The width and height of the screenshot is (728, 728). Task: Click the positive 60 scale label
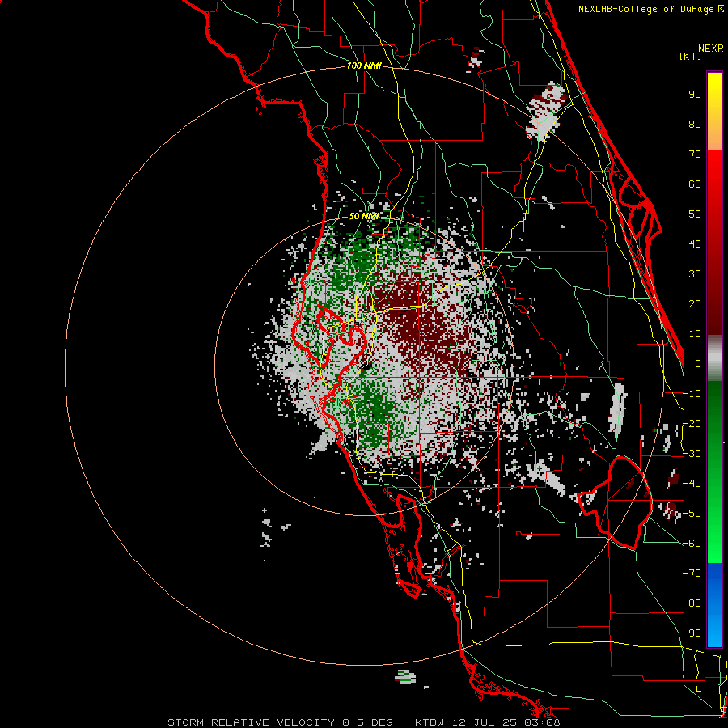point(695,184)
